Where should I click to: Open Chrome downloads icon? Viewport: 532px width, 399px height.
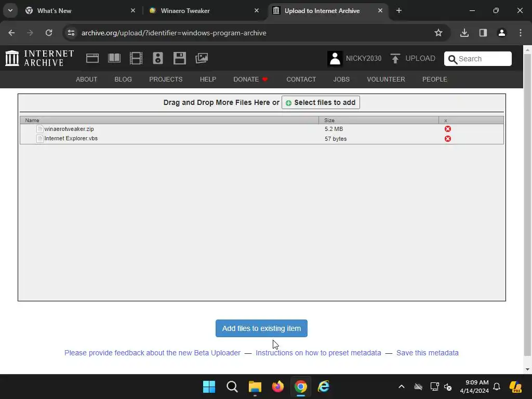pos(464,33)
